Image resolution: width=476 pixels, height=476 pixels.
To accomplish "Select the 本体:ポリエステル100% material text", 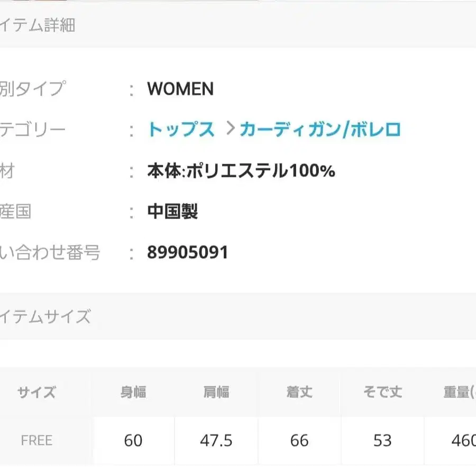I will (241, 171).
